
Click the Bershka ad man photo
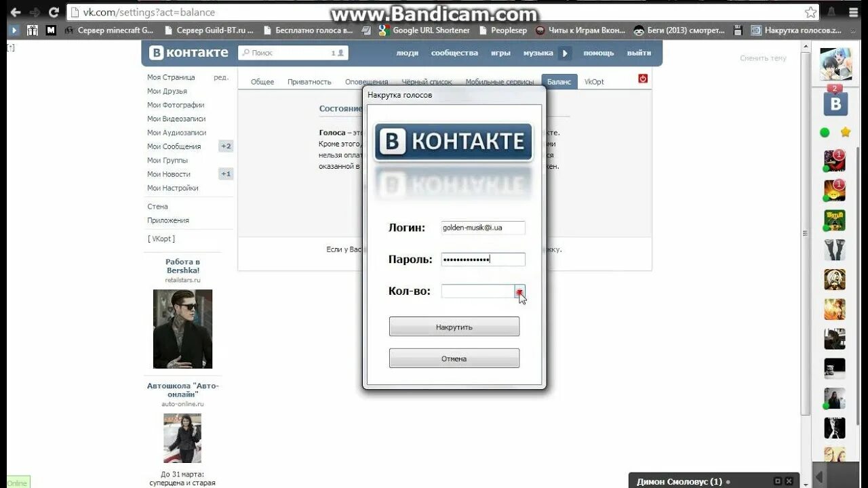182,329
